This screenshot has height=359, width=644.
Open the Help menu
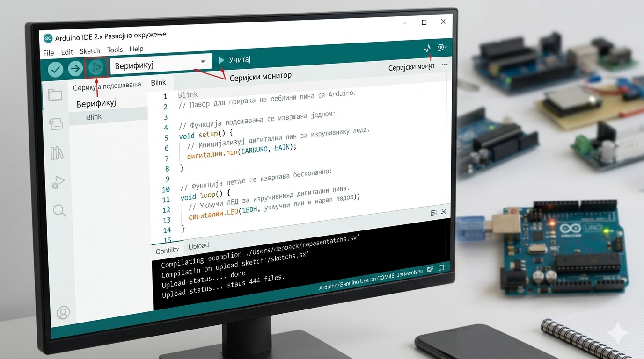coord(136,49)
